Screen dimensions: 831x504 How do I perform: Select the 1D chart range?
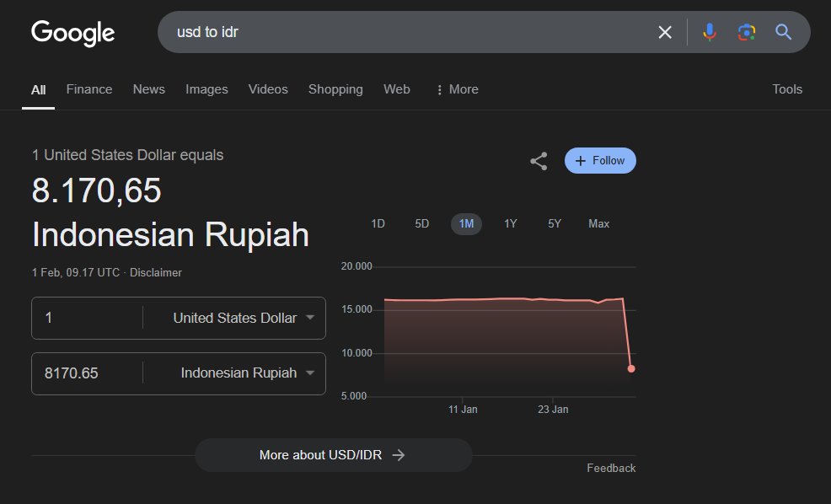378,223
